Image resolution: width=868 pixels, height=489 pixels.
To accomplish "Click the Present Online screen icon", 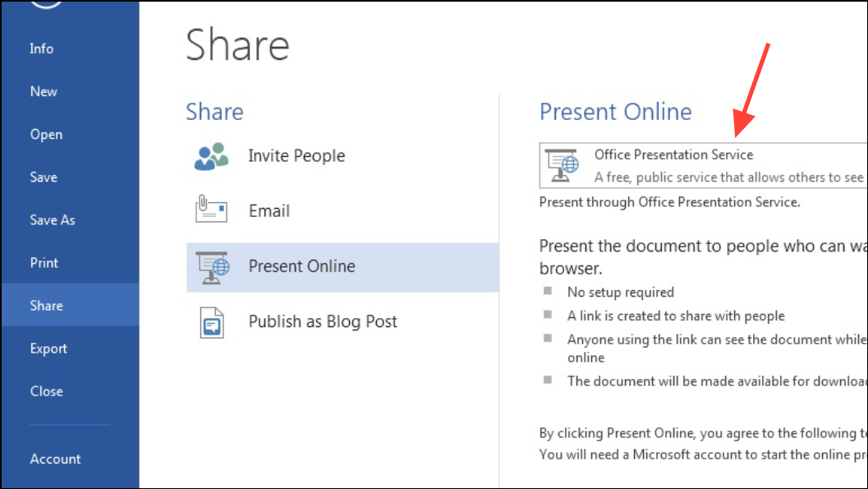I will [x=211, y=267].
